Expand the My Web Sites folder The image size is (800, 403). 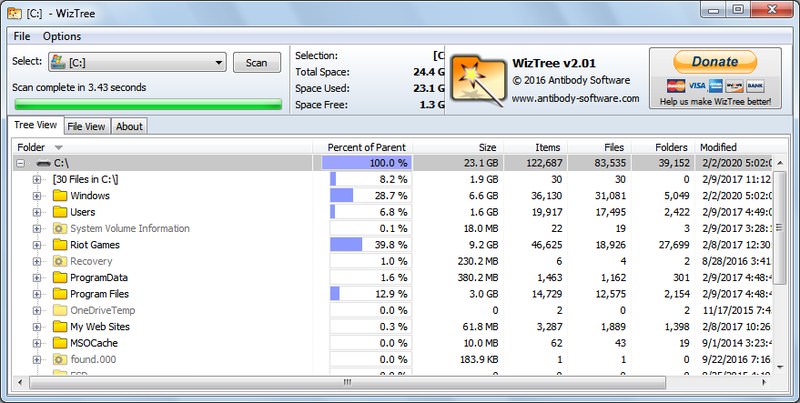(36, 327)
